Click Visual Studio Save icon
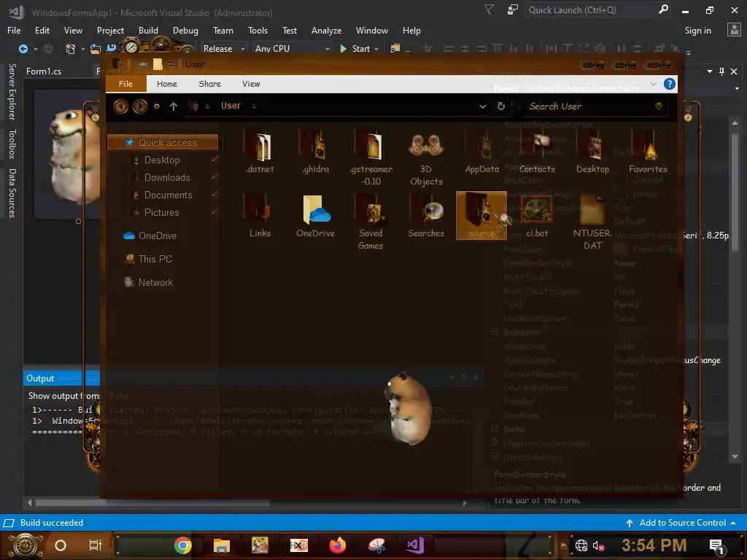747x560 pixels. [x=111, y=48]
